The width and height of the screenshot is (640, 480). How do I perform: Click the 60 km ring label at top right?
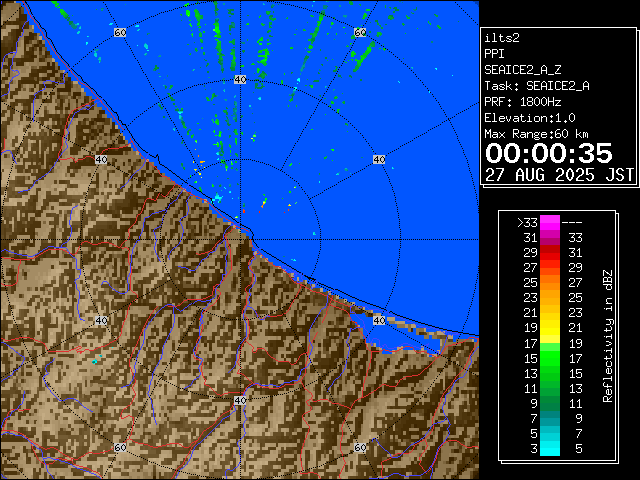[x=359, y=33]
